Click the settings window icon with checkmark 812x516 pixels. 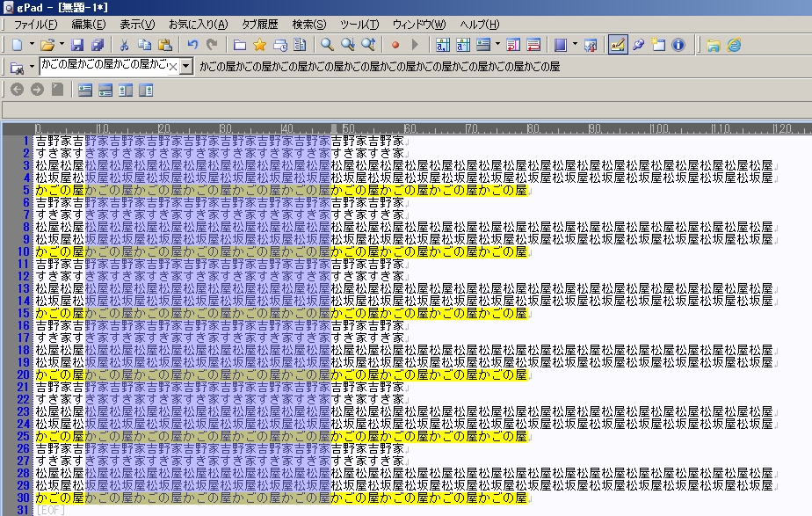click(591, 45)
